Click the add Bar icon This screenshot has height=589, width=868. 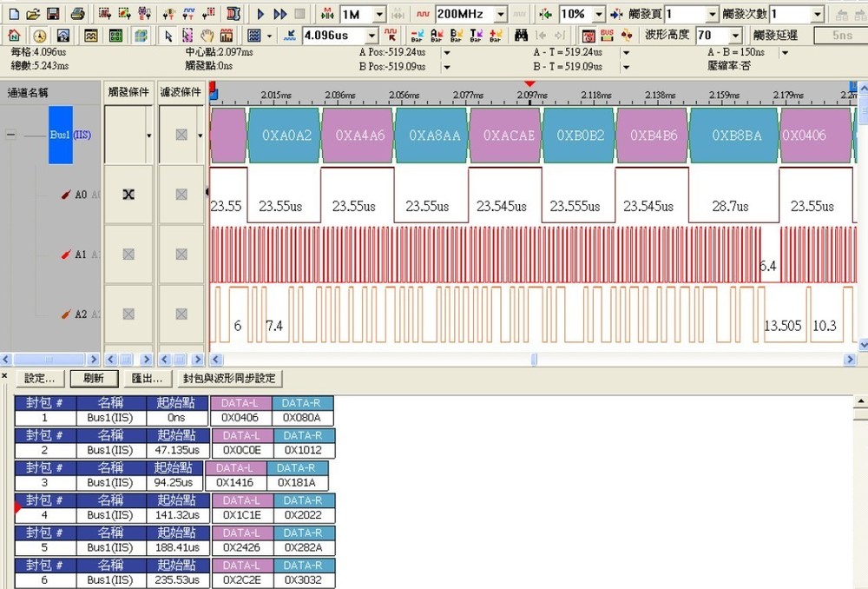point(496,36)
